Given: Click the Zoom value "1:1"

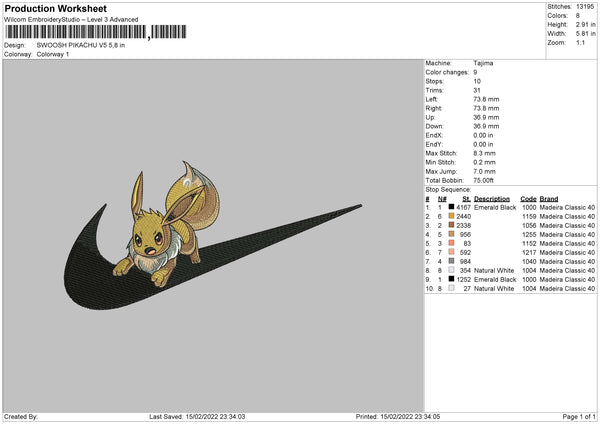Looking at the screenshot, I should (x=580, y=43).
